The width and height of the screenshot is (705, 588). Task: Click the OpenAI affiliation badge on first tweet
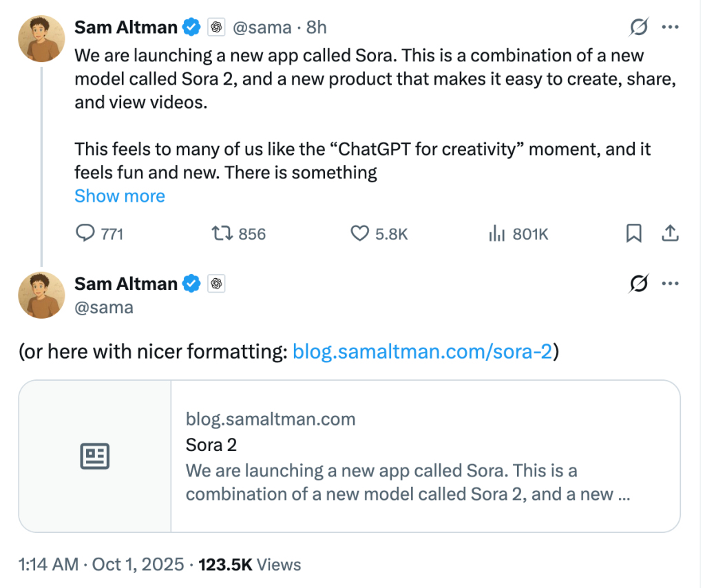216,28
